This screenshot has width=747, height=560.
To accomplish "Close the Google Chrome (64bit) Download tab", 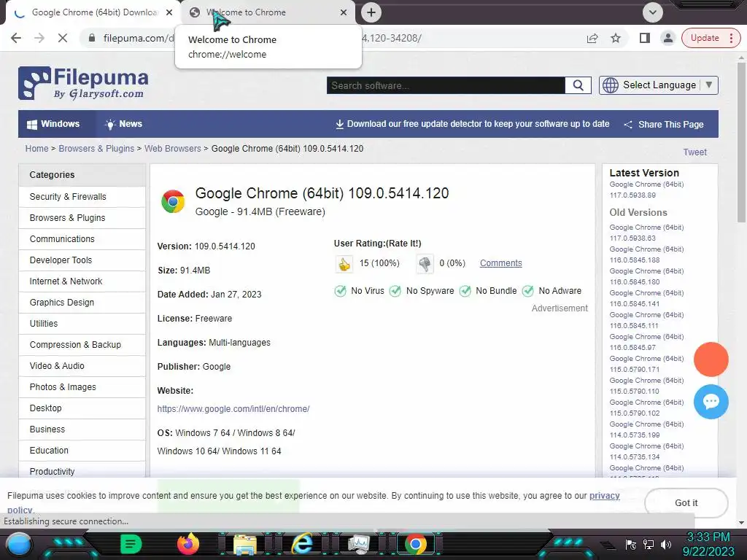I will [169, 12].
